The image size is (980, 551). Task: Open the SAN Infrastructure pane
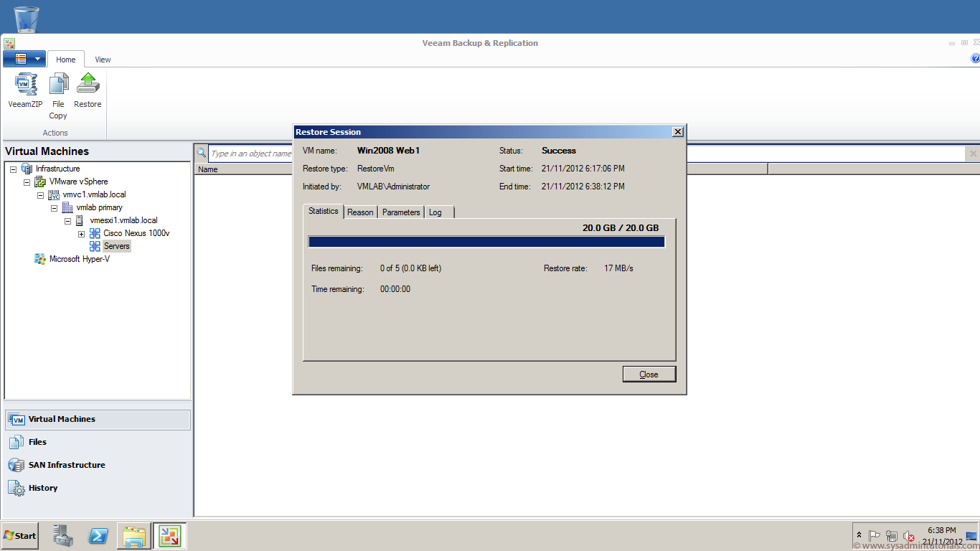pos(98,466)
